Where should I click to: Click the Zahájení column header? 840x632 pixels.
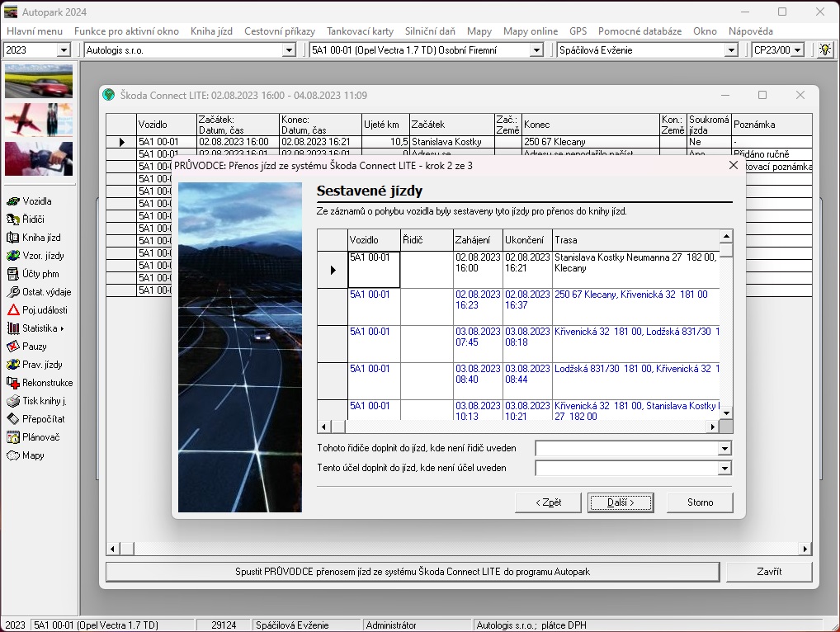click(478, 240)
